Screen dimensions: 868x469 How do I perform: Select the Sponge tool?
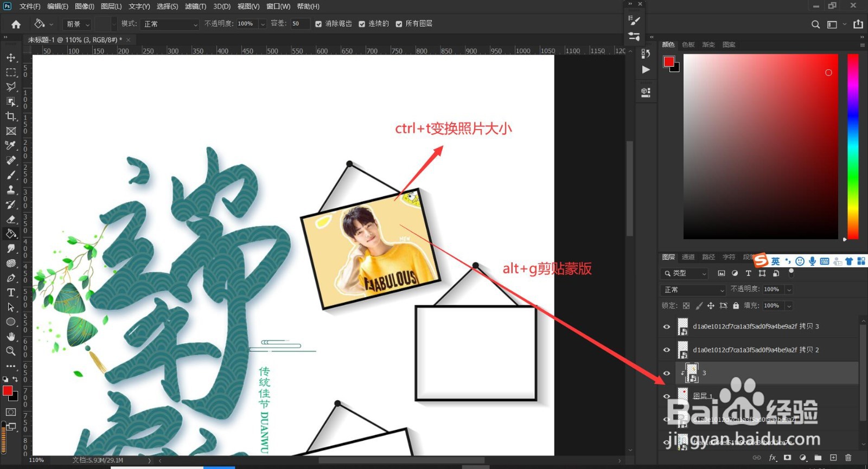11,263
